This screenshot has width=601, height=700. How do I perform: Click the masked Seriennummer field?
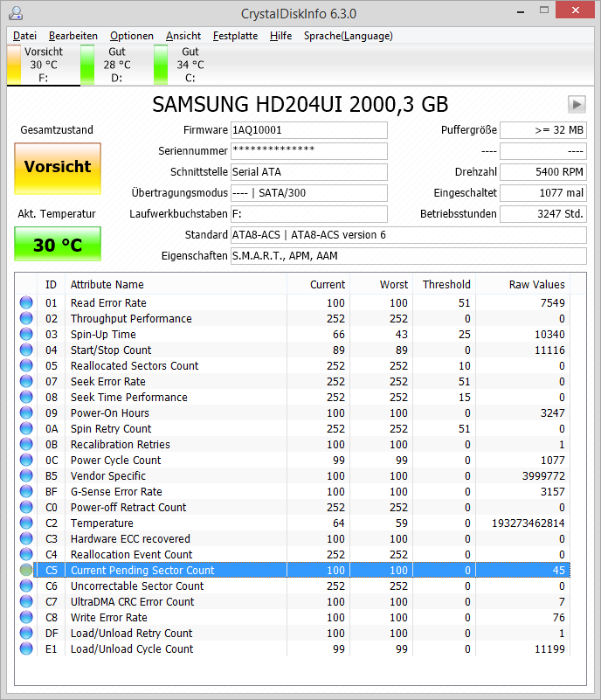308,151
